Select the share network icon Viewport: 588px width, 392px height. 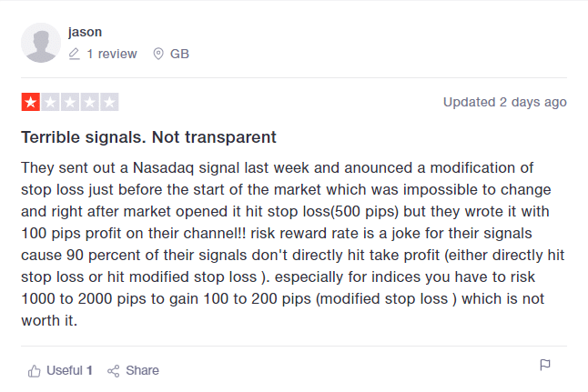(113, 371)
